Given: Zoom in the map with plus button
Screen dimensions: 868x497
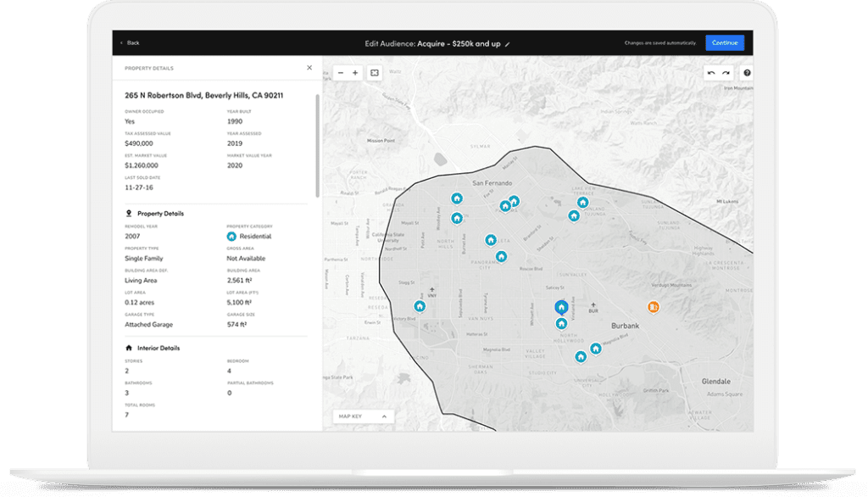Looking at the screenshot, I should (x=355, y=73).
